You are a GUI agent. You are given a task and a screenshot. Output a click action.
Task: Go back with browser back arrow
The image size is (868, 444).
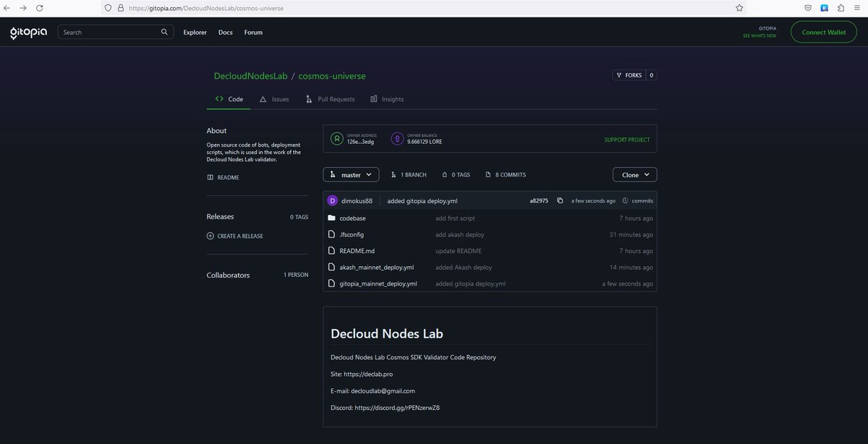pos(7,7)
